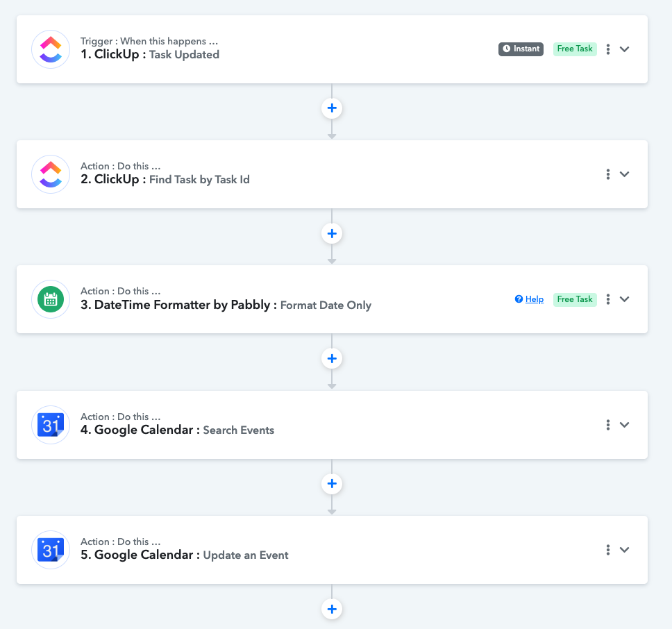Screen dimensions: 672x629
Task: Click the ClickUp icon in step 2
Action: 51,174
